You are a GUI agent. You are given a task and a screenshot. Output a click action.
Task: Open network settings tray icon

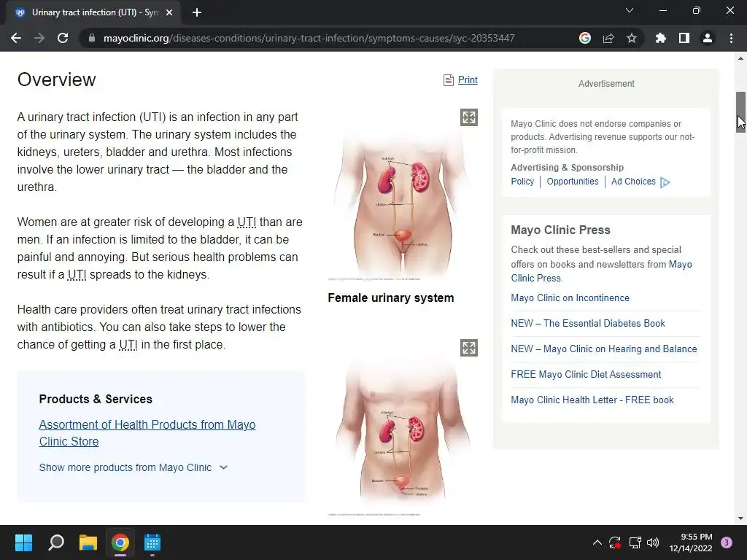tap(635, 542)
